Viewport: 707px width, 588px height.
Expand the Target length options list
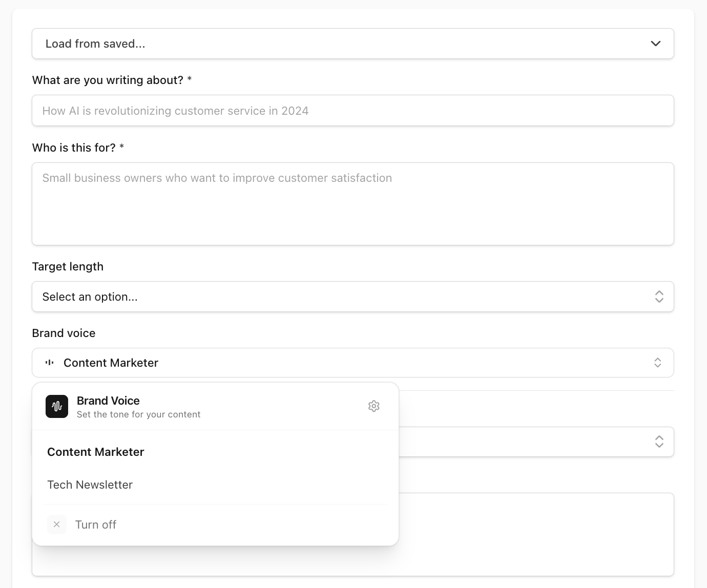tap(353, 297)
